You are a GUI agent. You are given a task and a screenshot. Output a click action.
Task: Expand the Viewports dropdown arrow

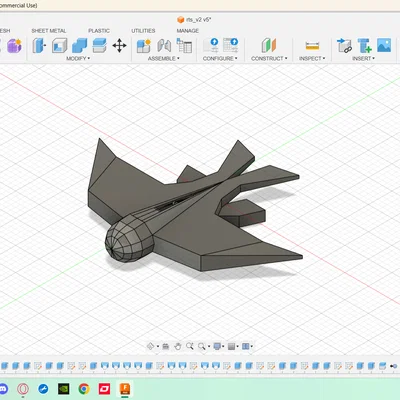coord(251,347)
